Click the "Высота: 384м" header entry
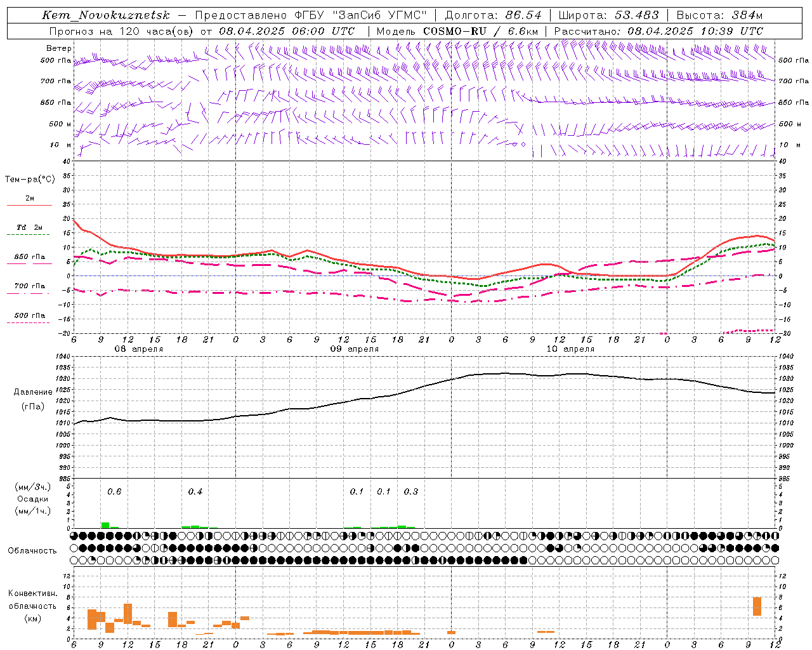 [x=719, y=15]
